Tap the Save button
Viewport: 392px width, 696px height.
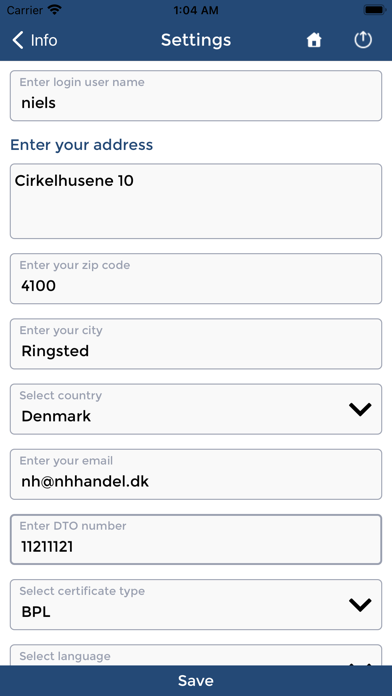[x=196, y=680]
